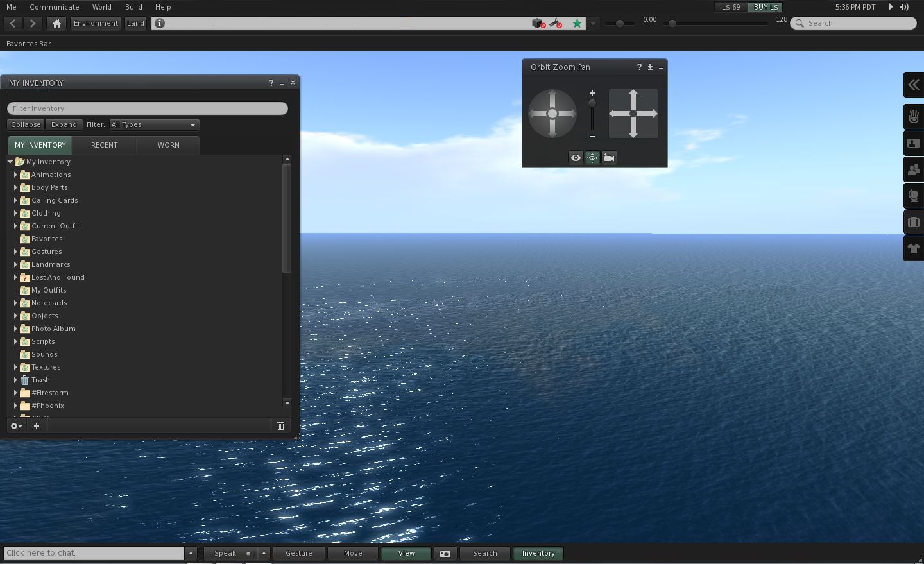Click the Home button in the navigation bar
Viewport: 924px width, 564px height.
click(56, 23)
